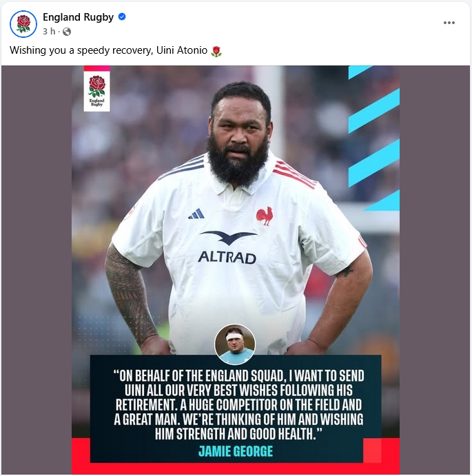Click the globe public audience icon
Viewport: 472px width, 476px height.
click(x=67, y=32)
